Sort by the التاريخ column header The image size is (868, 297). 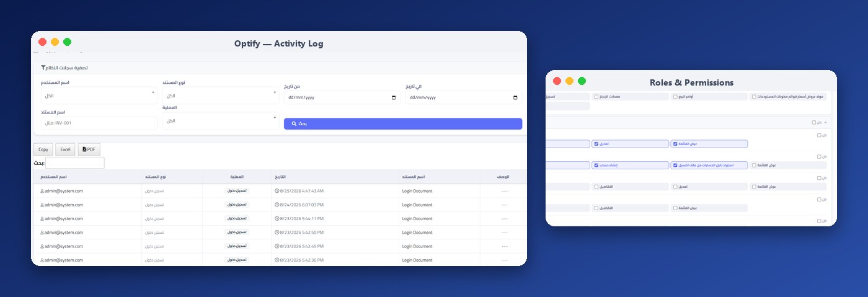(335, 177)
